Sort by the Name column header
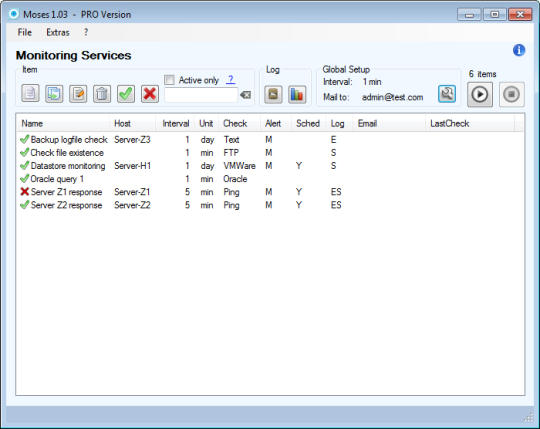This screenshot has width=540, height=429. pos(63,123)
